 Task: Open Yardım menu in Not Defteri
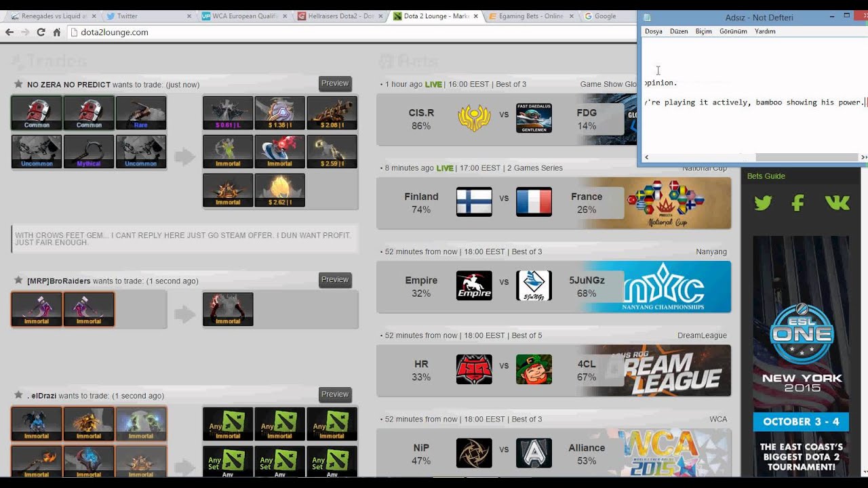tap(765, 31)
